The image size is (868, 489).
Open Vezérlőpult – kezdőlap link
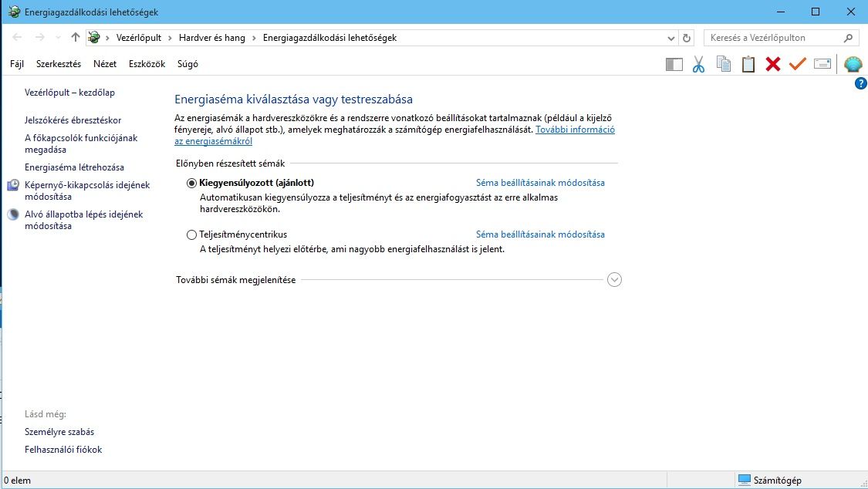pyautogui.click(x=69, y=93)
